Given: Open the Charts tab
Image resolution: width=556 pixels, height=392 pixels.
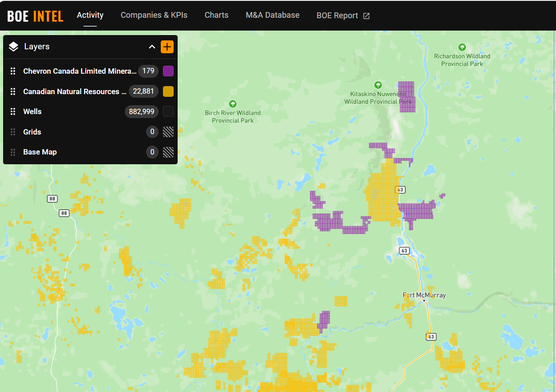Looking at the screenshot, I should 217,15.
